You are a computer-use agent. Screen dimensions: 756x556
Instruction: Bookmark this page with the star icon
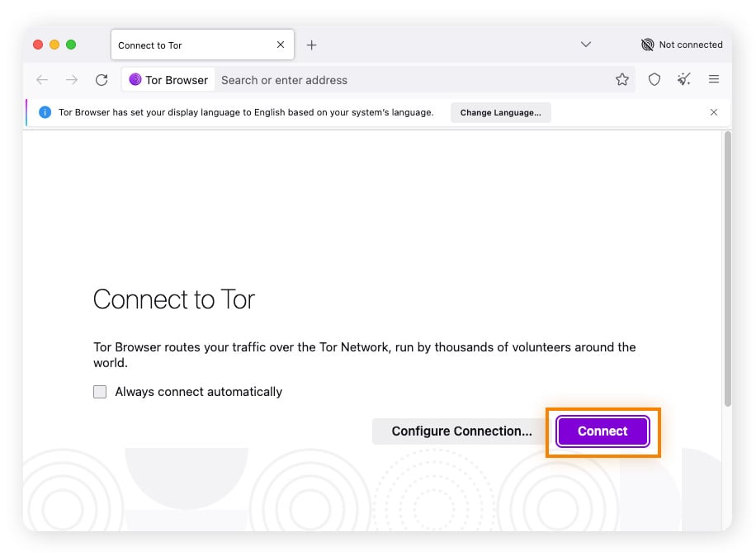click(622, 79)
